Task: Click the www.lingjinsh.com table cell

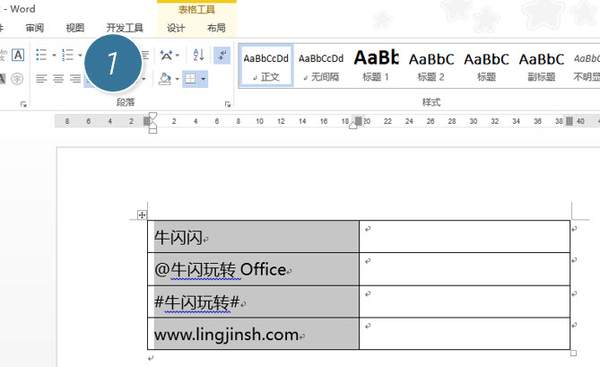Action: [x=253, y=334]
